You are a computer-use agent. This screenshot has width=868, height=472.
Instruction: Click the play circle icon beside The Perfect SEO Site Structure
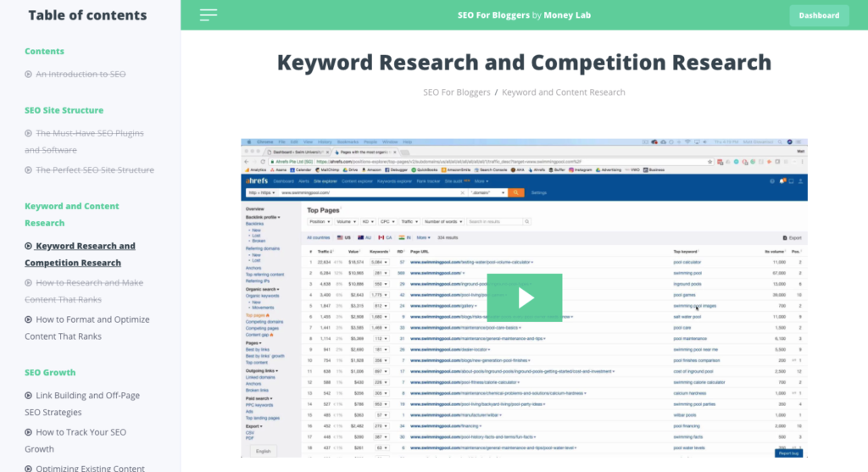[28, 169]
